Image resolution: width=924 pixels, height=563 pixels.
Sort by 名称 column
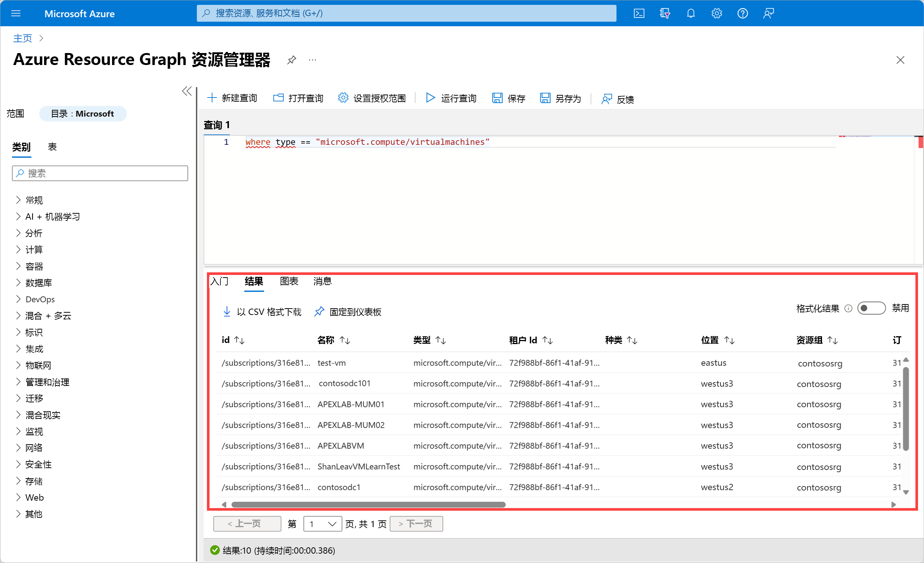point(345,340)
